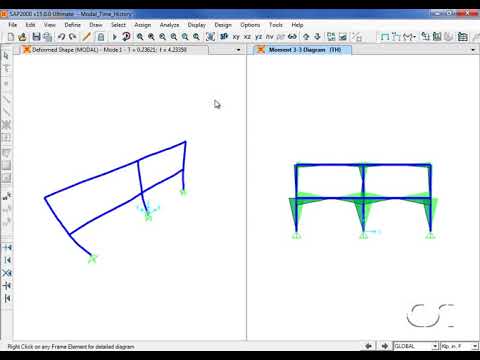Toggle perspective with the glasses icon

click(x=292, y=37)
